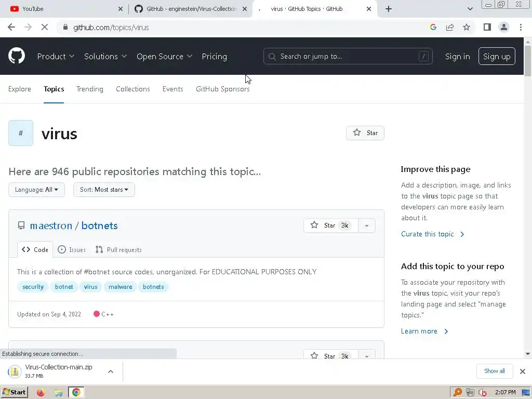Expand download options for Virus-Collection-main.zip
532x399 pixels.
[x=111, y=371]
